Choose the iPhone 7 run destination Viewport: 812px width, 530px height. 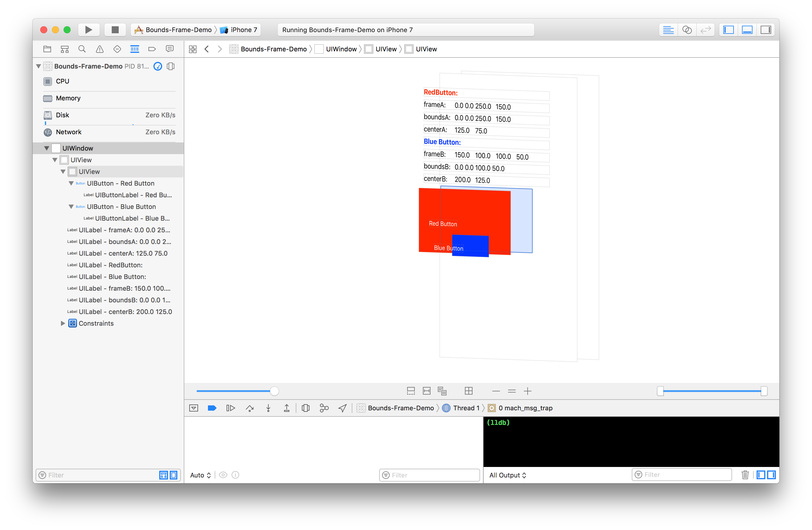[x=239, y=30]
